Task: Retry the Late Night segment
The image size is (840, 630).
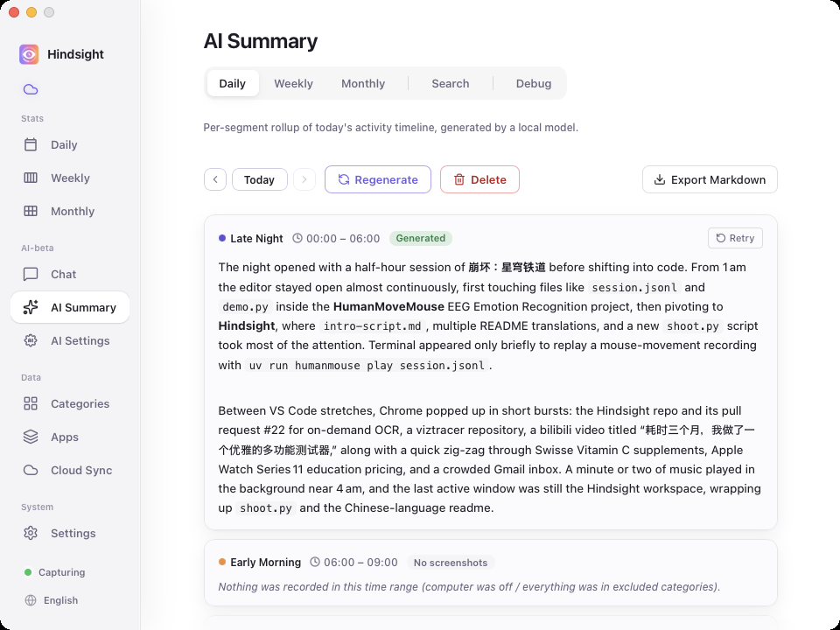Action: point(735,238)
